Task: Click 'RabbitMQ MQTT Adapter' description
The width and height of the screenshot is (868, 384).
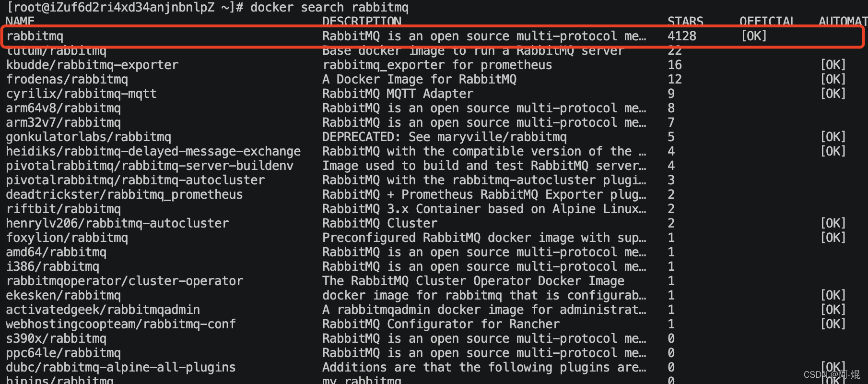Action: coord(398,94)
